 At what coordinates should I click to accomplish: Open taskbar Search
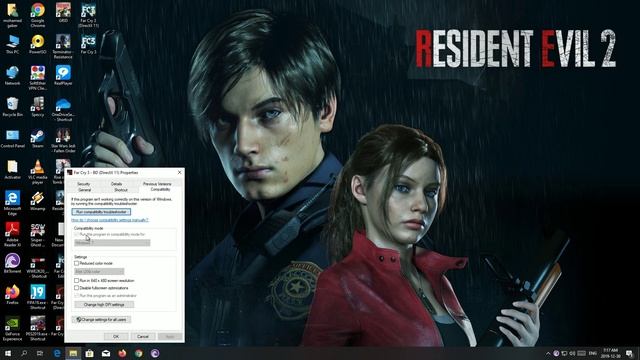pyautogui.click(x=24, y=353)
